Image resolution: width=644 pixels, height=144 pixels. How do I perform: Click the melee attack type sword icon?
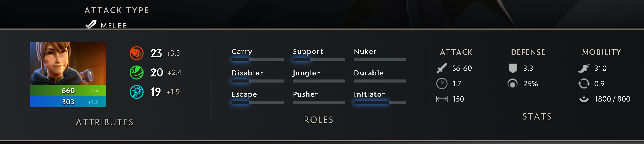[x=91, y=24]
